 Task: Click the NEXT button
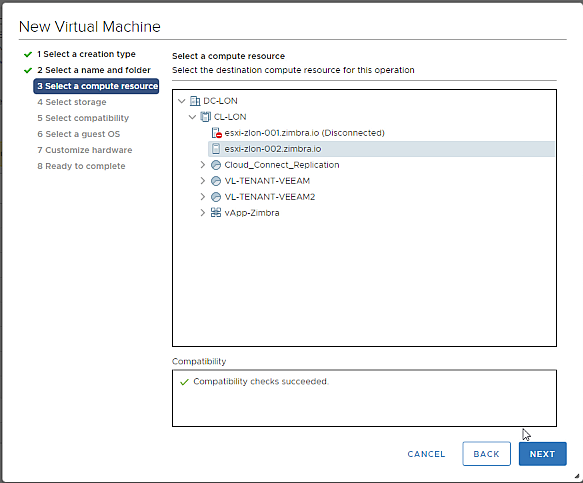pos(542,454)
